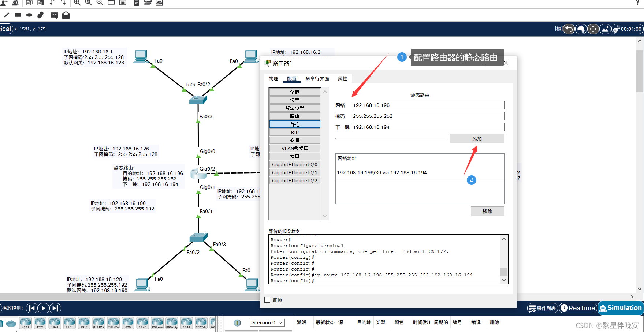Select the 192.168.16.196/30 static route entry
Viewport: 644px width, 332px height.
click(382, 172)
